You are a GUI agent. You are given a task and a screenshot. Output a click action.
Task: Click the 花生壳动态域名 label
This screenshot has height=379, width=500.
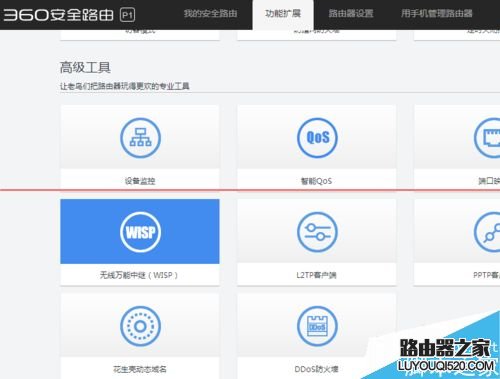pyautogui.click(x=140, y=369)
